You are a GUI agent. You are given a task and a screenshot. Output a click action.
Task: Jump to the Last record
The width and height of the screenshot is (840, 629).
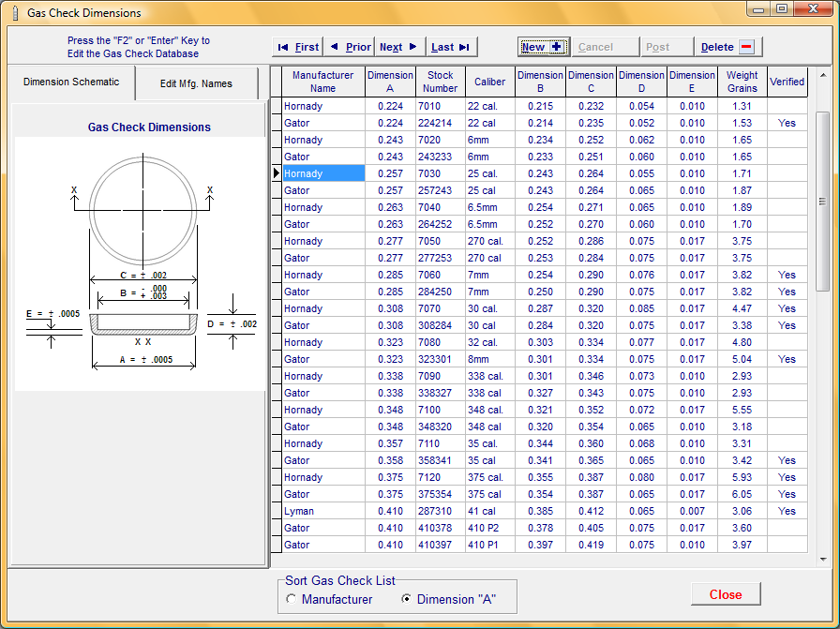pyautogui.click(x=451, y=47)
